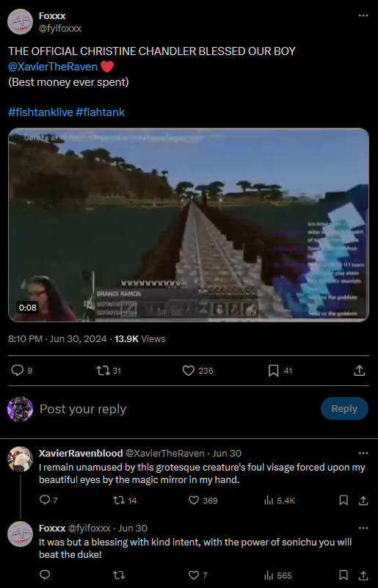
Task: Open more options on Foxxx's bottom reply
Action: tap(363, 528)
